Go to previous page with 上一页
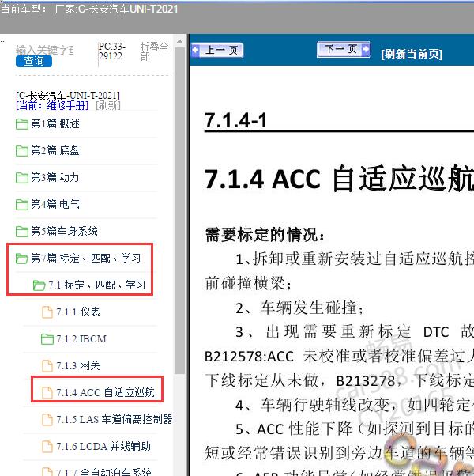 tap(217, 50)
